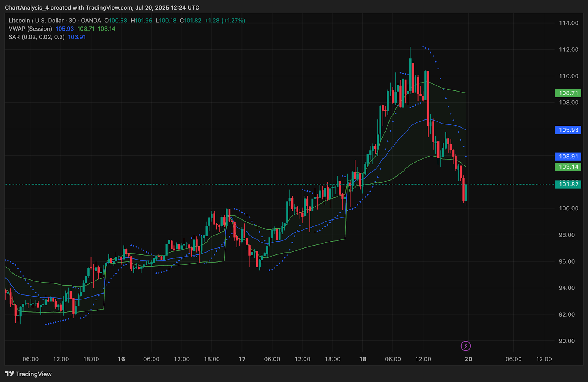Viewport: 588px width, 382px height.
Task: Click the 114.00 price scale level
Action: pyautogui.click(x=569, y=23)
